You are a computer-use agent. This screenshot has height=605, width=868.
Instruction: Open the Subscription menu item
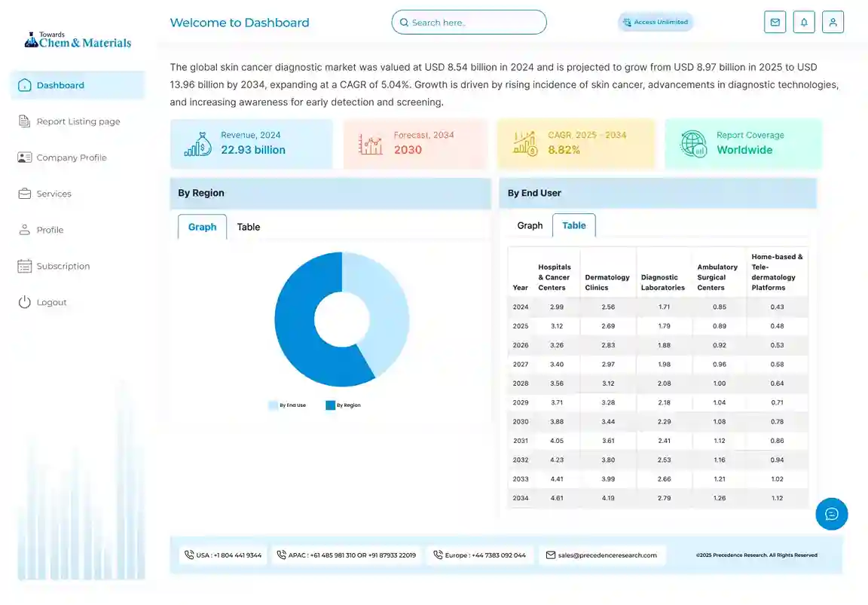tap(63, 266)
